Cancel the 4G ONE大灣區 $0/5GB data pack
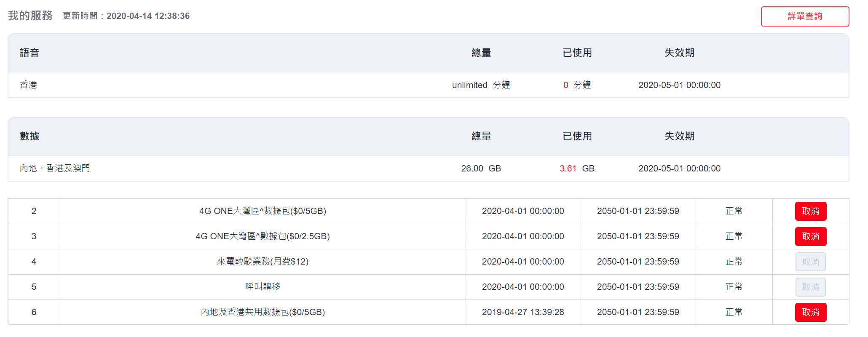Screen dimensions: 868x337 [810, 211]
